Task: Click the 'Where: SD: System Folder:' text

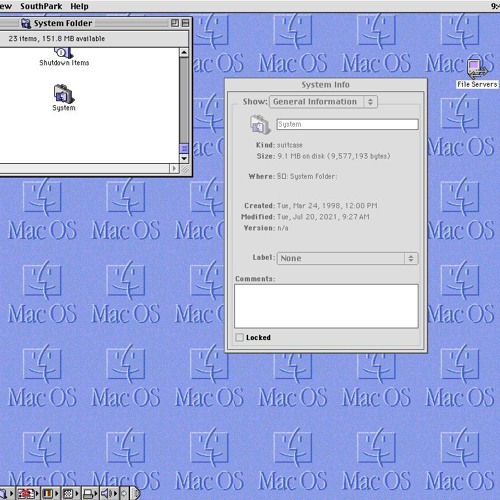Action: point(293,176)
